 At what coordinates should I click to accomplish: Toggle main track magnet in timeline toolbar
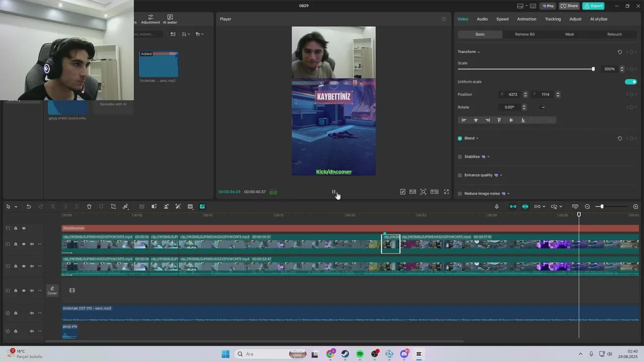513,207
